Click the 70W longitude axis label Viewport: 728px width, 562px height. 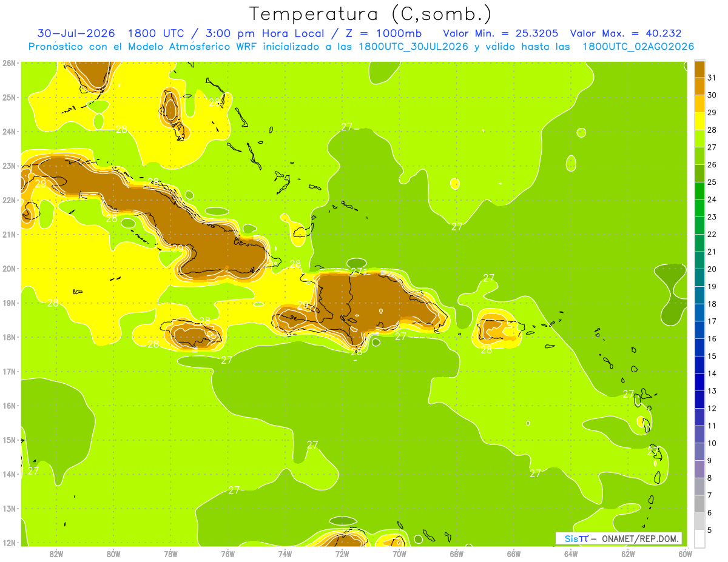(x=399, y=554)
